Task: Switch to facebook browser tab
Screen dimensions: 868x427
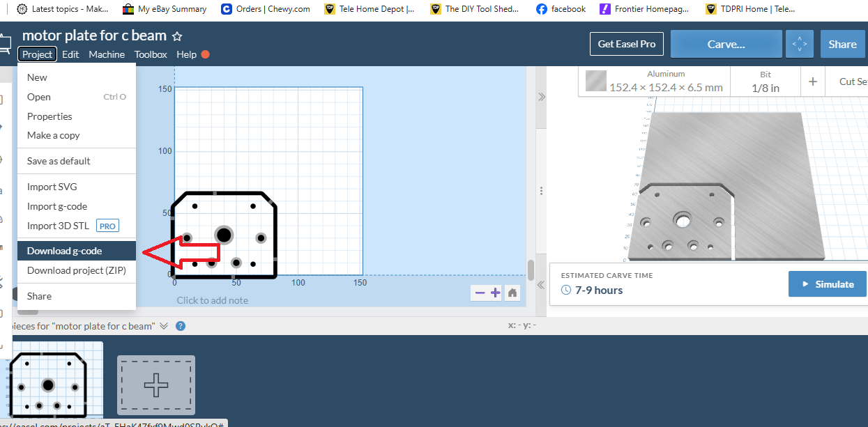Action: tap(561, 9)
